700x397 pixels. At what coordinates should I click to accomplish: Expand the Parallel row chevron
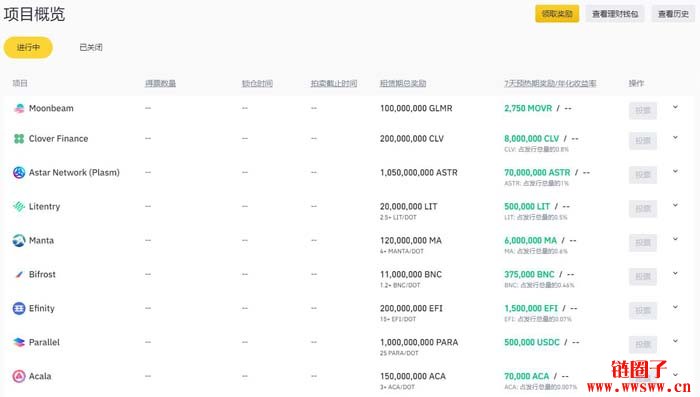tap(675, 341)
